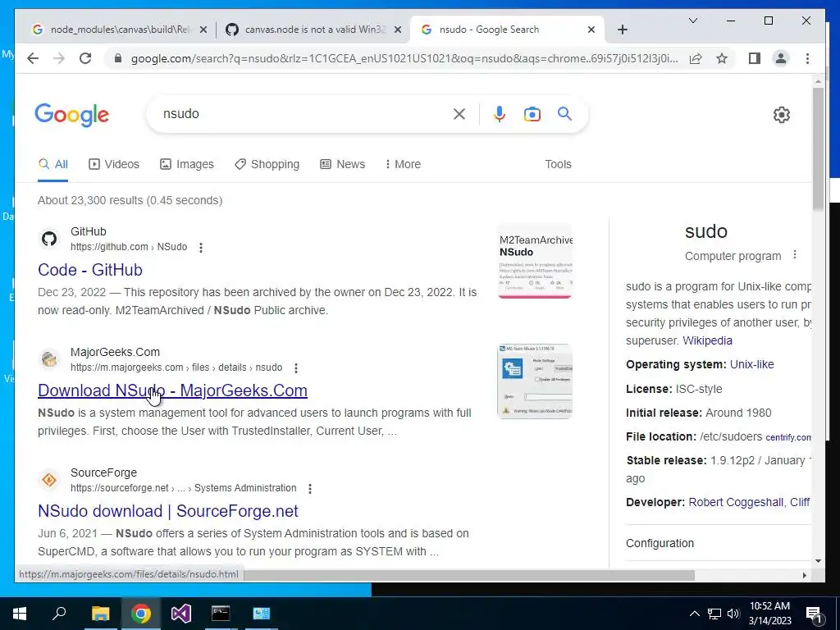Click the horizontal page scrollbar

468,575
